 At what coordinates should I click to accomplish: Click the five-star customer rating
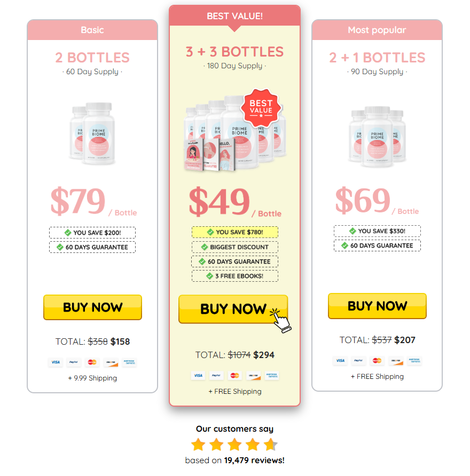(x=234, y=445)
